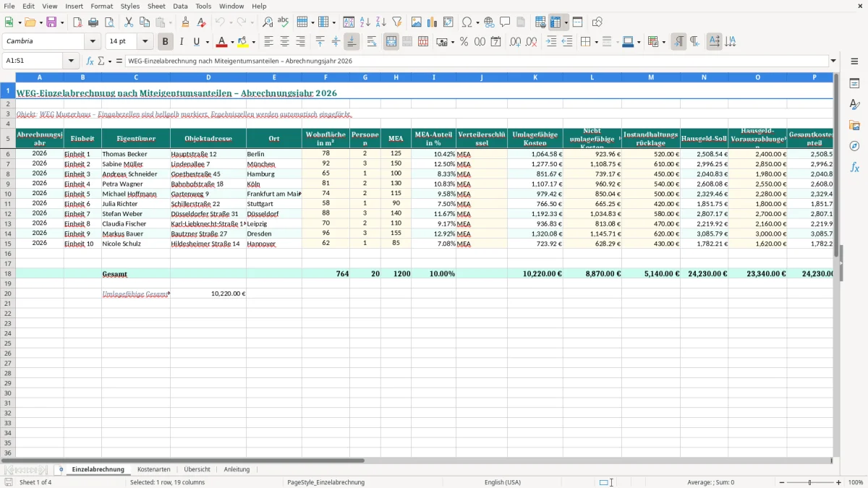This screenshot has height=488, width=868.
Task: Open the Freeze Rows and Columns dropdown arrow
Action: point(566,22)
